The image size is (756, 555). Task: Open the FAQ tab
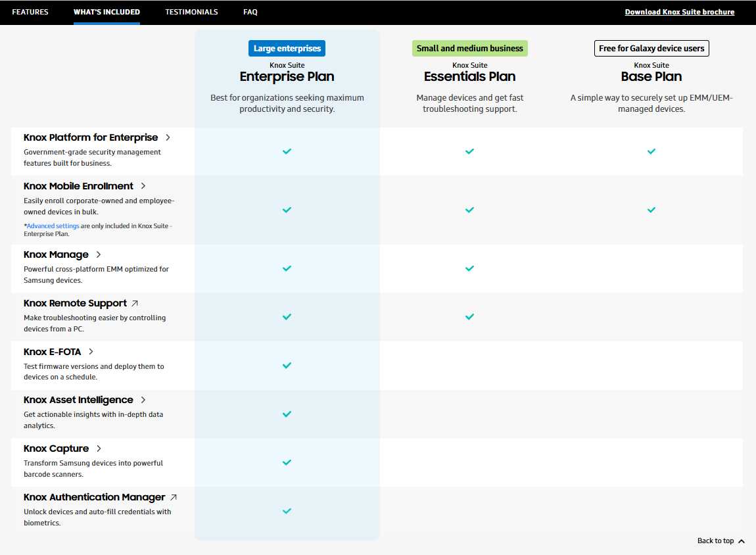tap(250, 12)
